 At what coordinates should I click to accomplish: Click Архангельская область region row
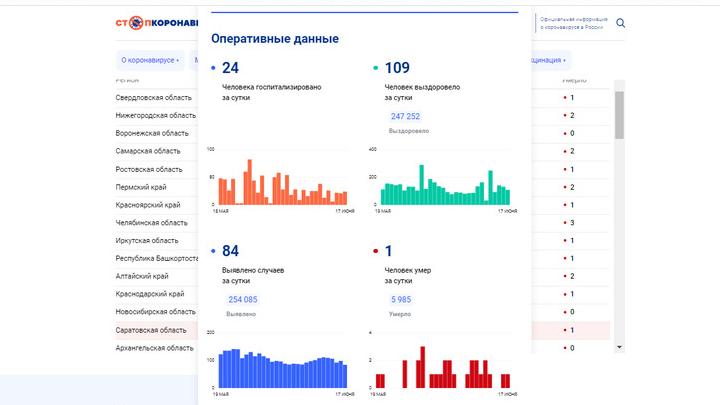(x=154, y=348)
